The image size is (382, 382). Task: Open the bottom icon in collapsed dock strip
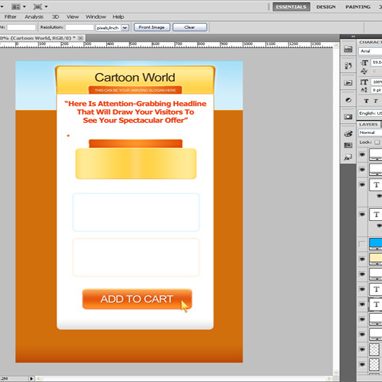point(348,157)
